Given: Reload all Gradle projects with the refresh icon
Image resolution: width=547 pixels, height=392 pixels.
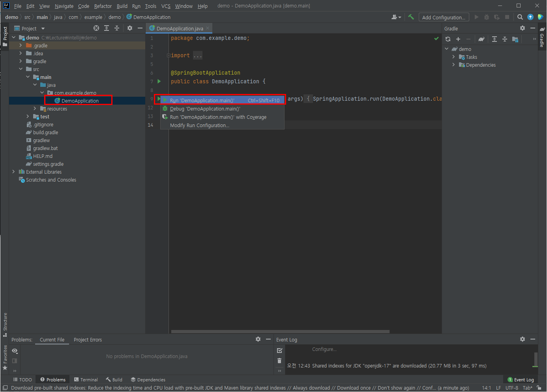Looking at the screenshot, I should [448, 39].
